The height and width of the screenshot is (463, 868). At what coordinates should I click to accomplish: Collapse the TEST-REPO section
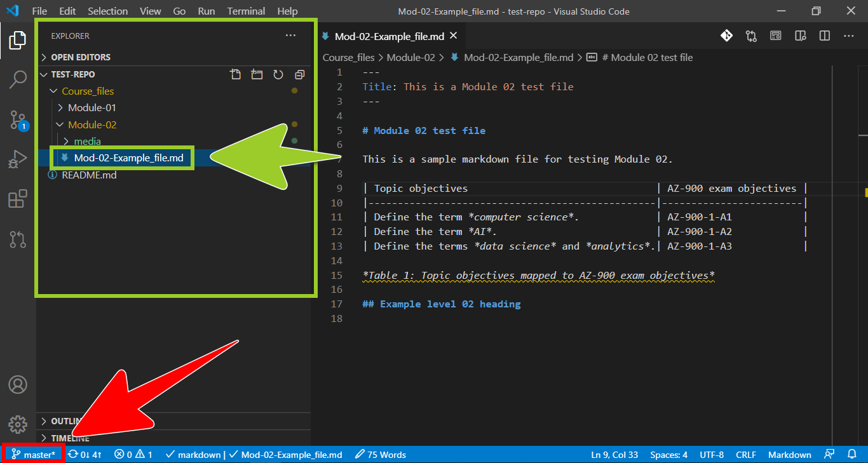click(44, 74)
